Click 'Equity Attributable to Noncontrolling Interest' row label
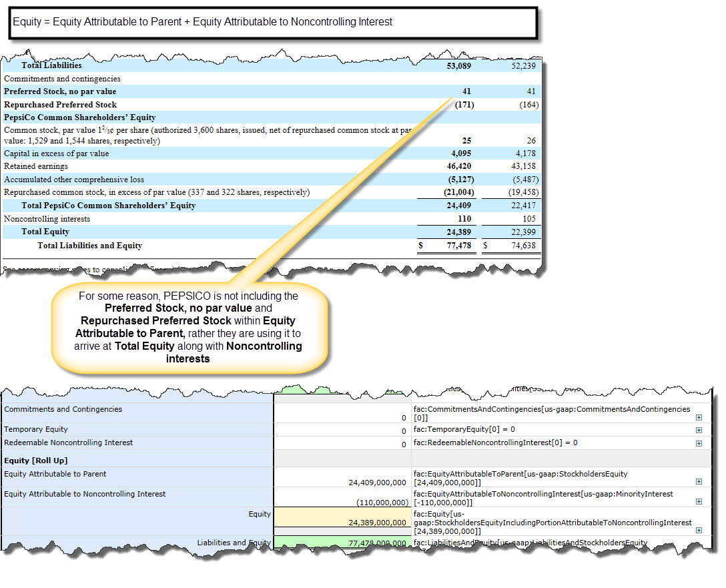Screen dimensions: 726x588 tap(85, 494)
